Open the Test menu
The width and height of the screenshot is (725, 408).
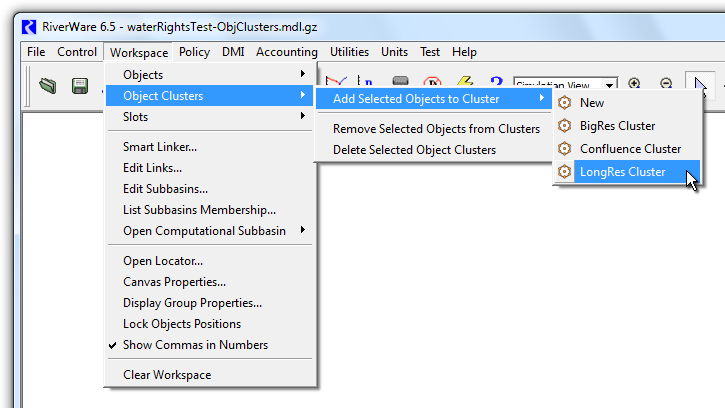(x=430, y=52)
